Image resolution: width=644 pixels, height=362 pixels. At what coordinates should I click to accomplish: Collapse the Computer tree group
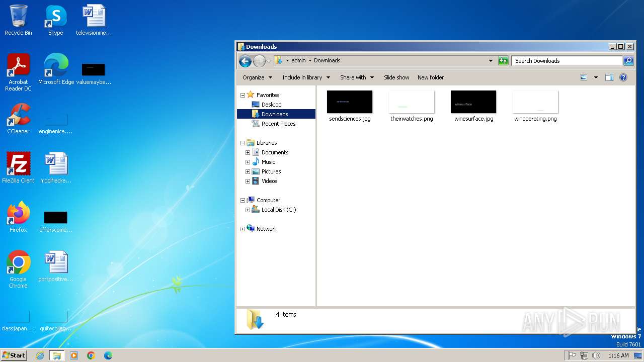pos(243,200)
